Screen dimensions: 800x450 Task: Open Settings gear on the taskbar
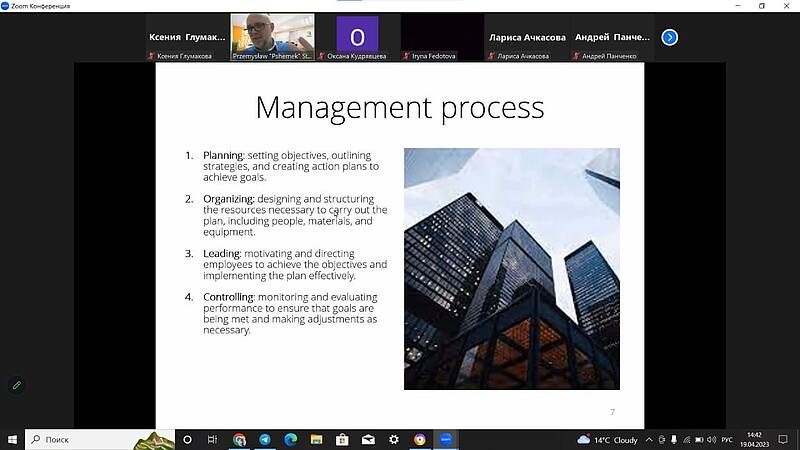click(x=394, y=439)
